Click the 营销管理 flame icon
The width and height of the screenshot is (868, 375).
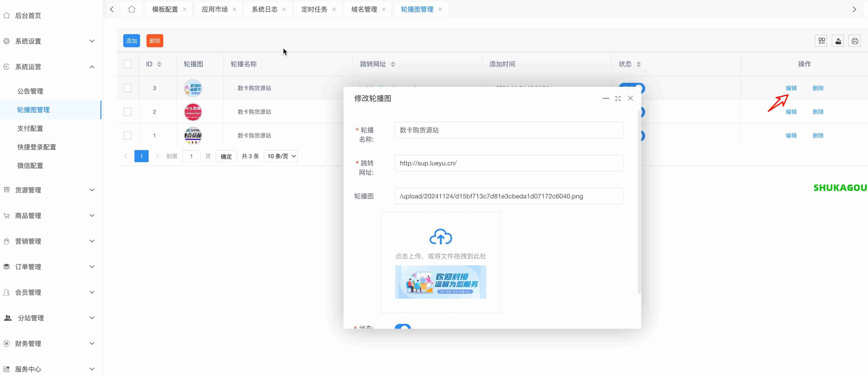coord(7,241)
